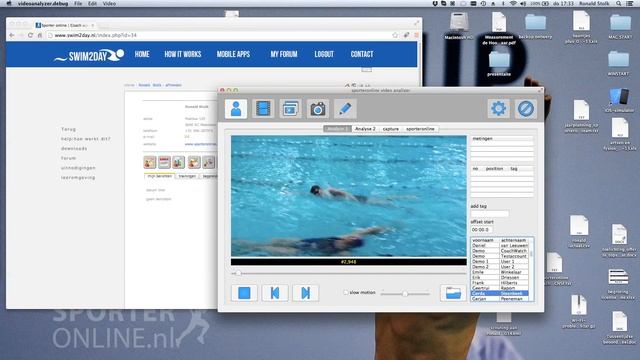The width and height of the screenshot is (640, 360).
Task: Select athlete row Daniel van Leeuwen
Action: [500, 246]
